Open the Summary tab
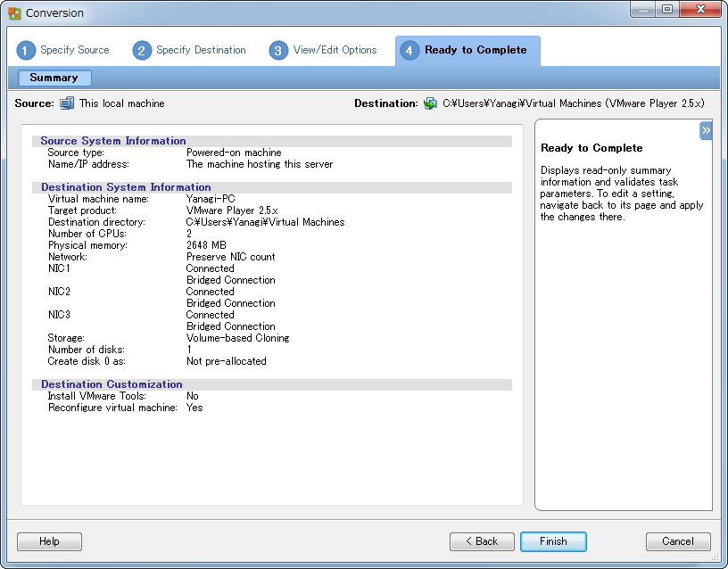The width and height of the screenshot is (728, 569). click(54, 78)
